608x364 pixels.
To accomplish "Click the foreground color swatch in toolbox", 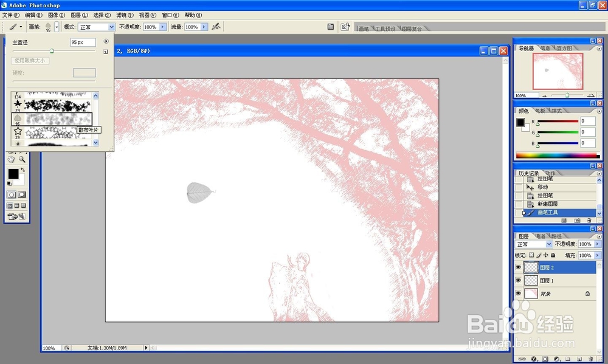I will 13,174.
